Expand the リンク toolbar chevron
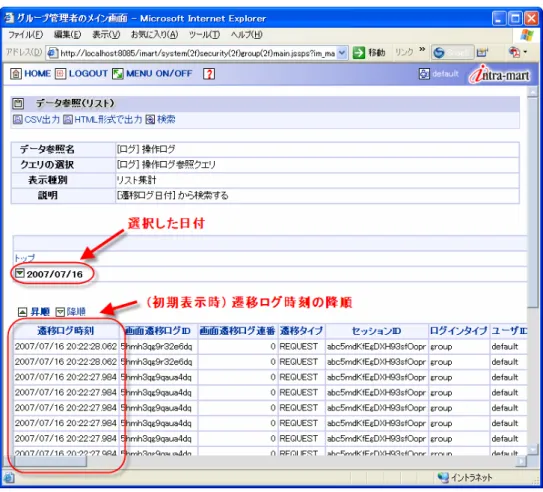Screen dimensions: 543x492 (422, 50)
